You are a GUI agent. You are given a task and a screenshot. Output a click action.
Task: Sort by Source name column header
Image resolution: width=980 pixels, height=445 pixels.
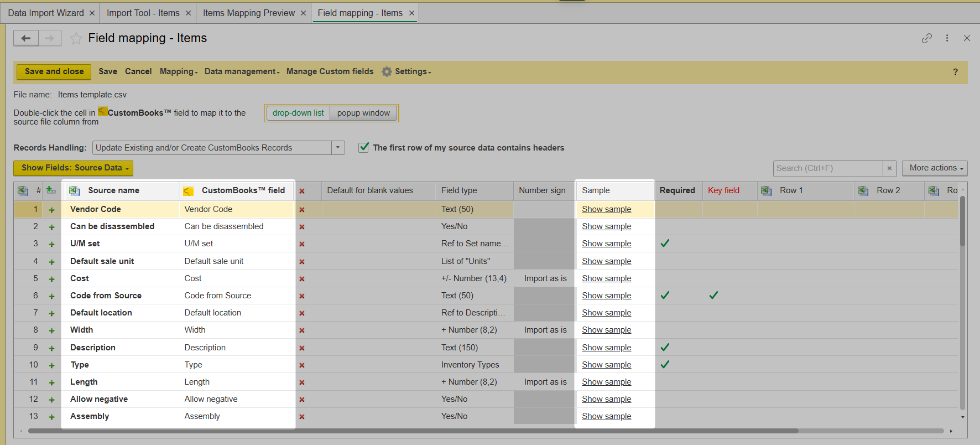pos(121,190)
